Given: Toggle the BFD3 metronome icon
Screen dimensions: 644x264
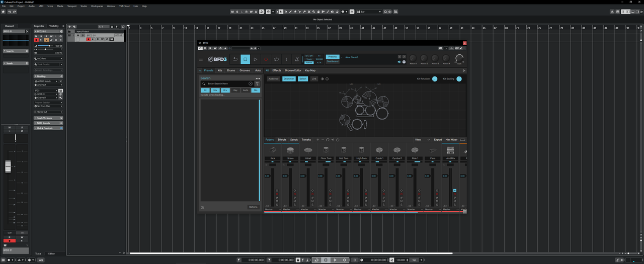Looking at the screenshot, I should pyautogui.click(x=297, y=59).
